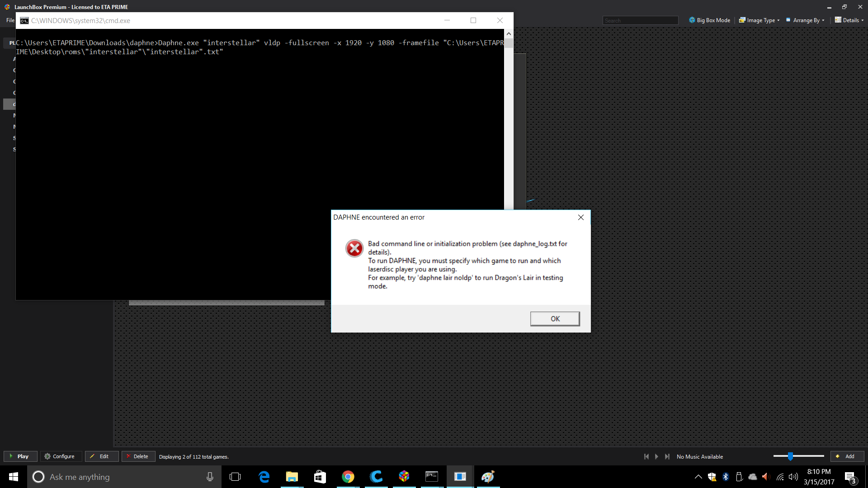Image resolution: width=868 pixels, height=488 pixels.
Task: Close the cmd.exe window
Action: pyautogui.click(x=500, y=20)
